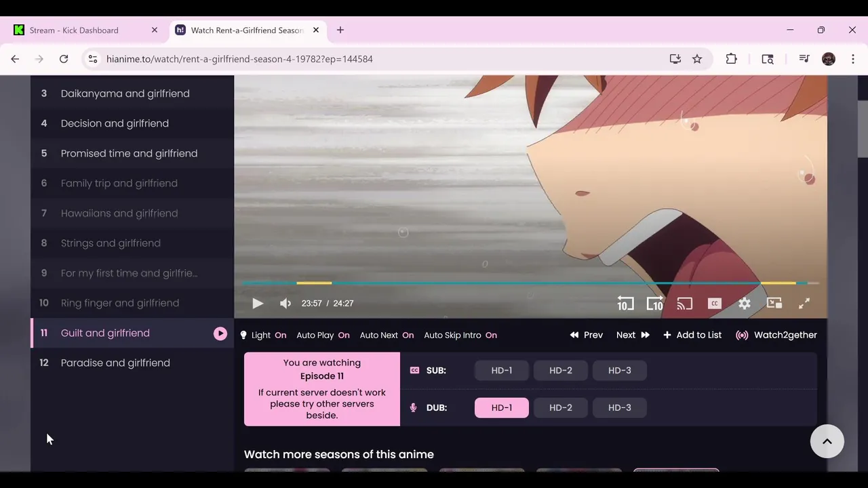Cast video to a device

click(685, 304)
